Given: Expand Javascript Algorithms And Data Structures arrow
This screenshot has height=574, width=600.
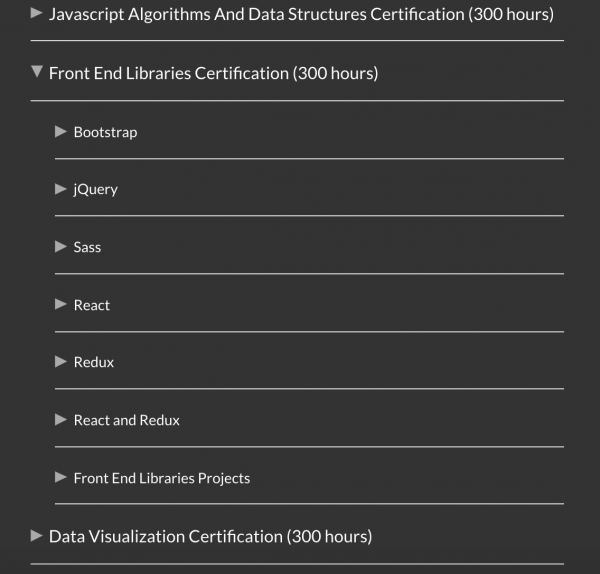Looking at the screenshot, I should pos(37,14).
